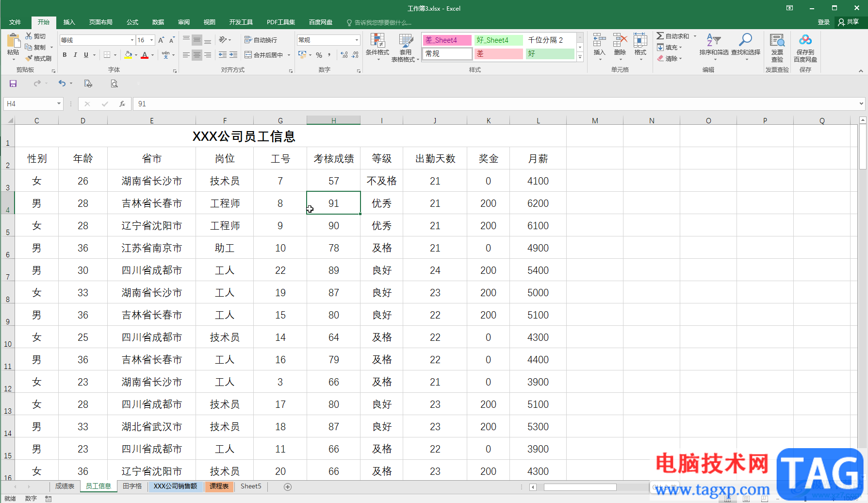Click the increase decimal places icon
868x503 pixels.
(344, 55)
